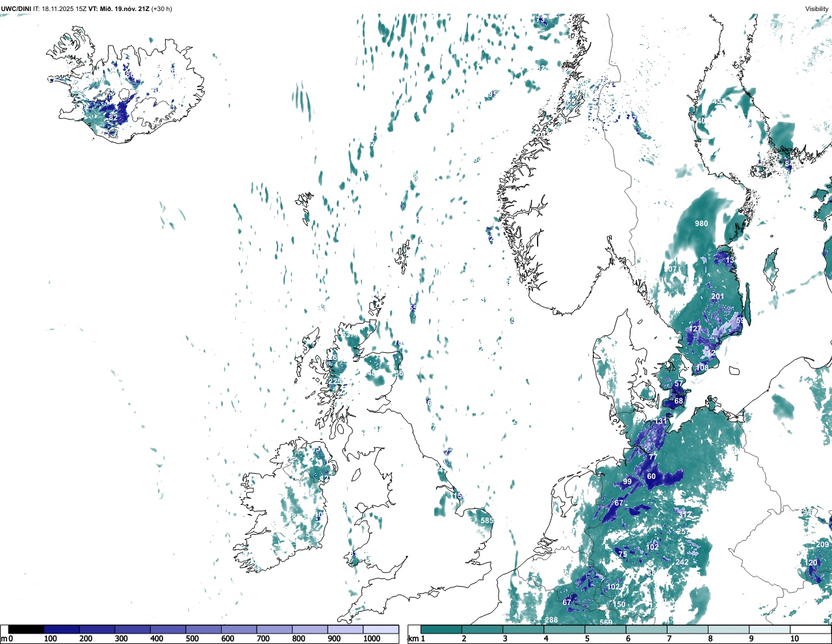Click the '82' visibility value over Iceland
The width and height of the screenshot is (832, 644).
pos(113,118)
